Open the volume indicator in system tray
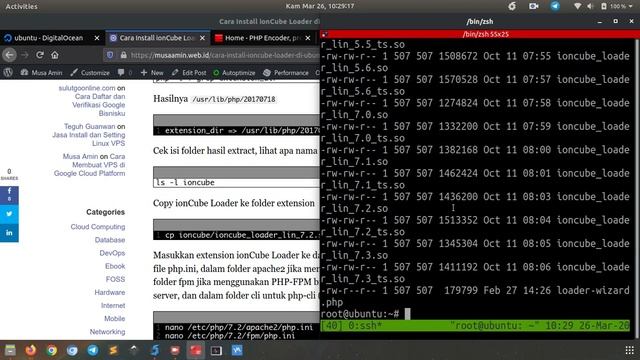This screenshot has width=640, height=360. click(x=590, y=6)
